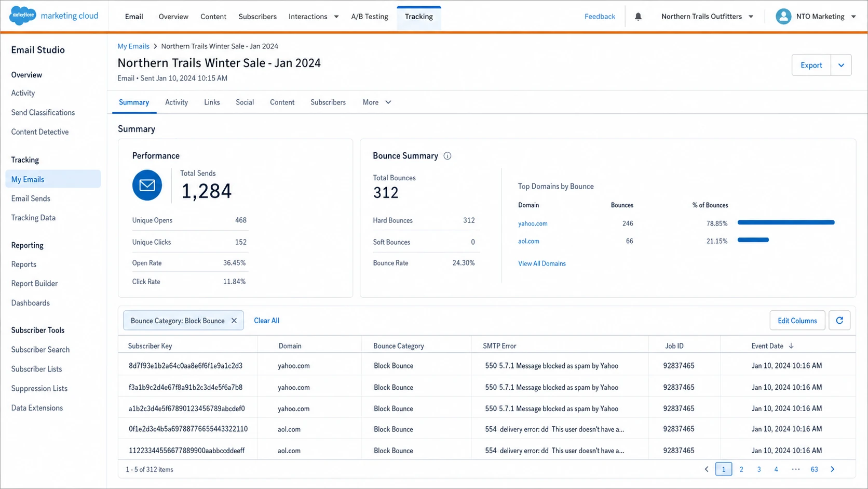868x489 pixels.
Task: Click View All Domains
Action: [542, 263]
